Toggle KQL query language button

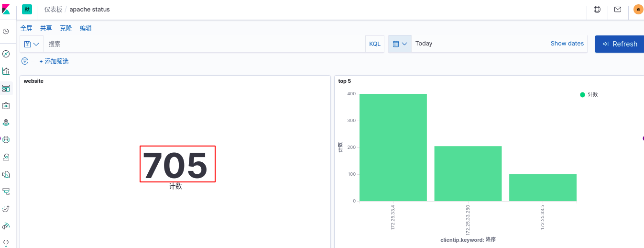[x=375, y=44]
